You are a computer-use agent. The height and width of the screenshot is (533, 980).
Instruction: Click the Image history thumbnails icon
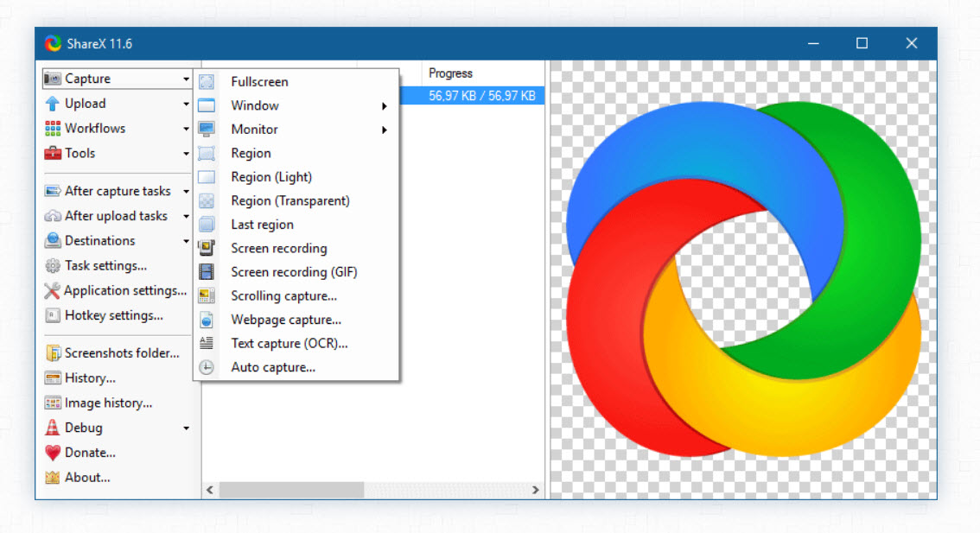(53, 403)
